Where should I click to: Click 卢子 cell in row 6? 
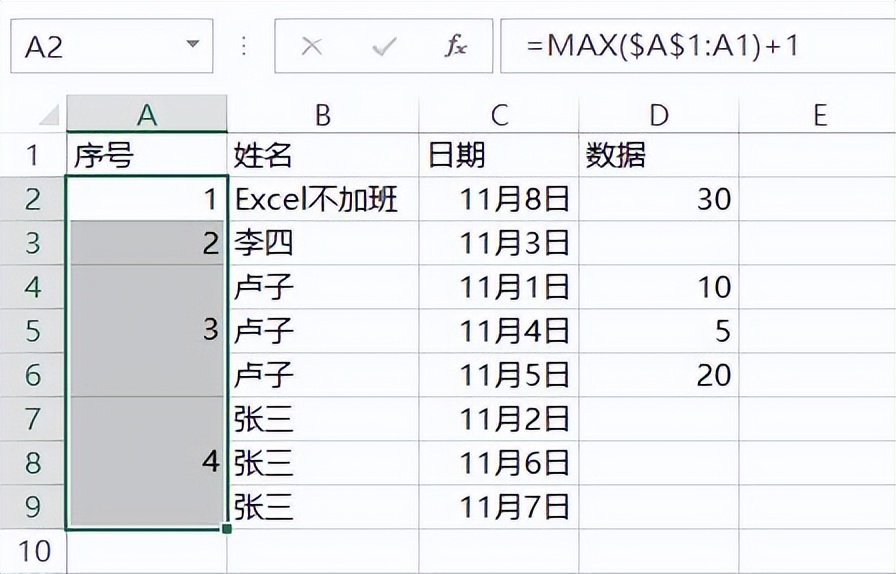pyautogui.click(x=323, y=375)
